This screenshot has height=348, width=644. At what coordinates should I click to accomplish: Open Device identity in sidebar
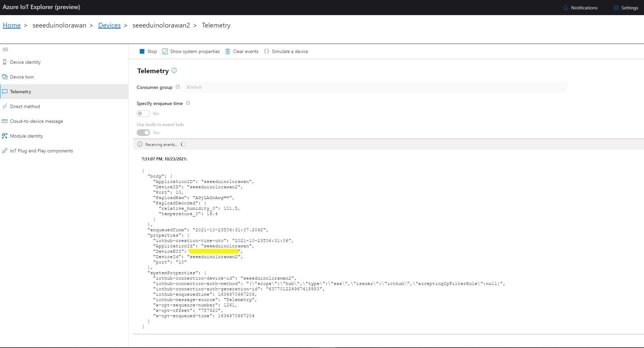(x=25, y=62)
